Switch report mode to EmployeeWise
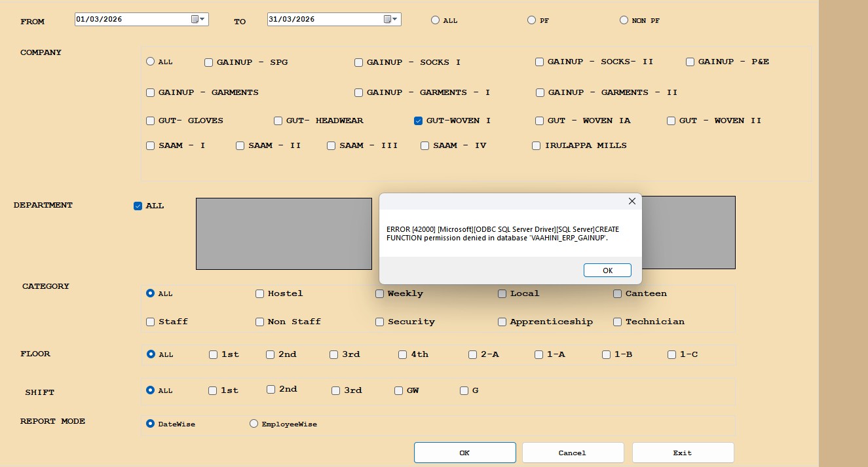 tap(254, 424)
